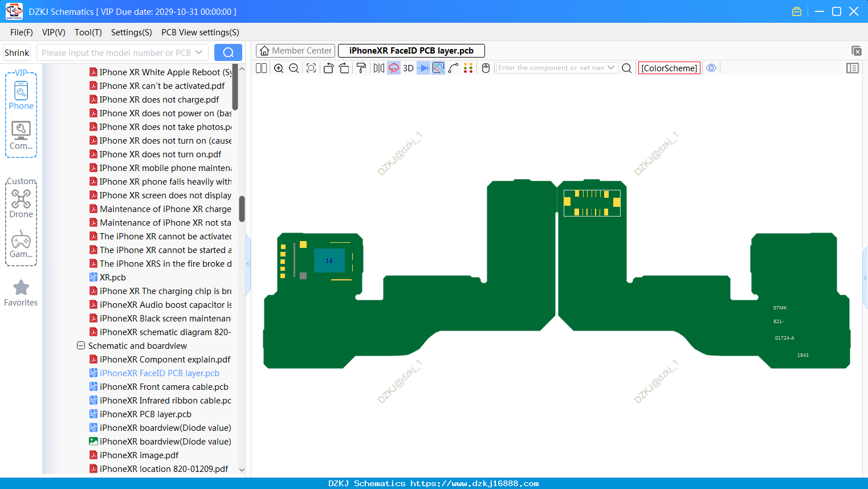The width and height of the screenshot is (868, 489).
Task: Zoom in on the PCB view
Action: click(279, 68)
